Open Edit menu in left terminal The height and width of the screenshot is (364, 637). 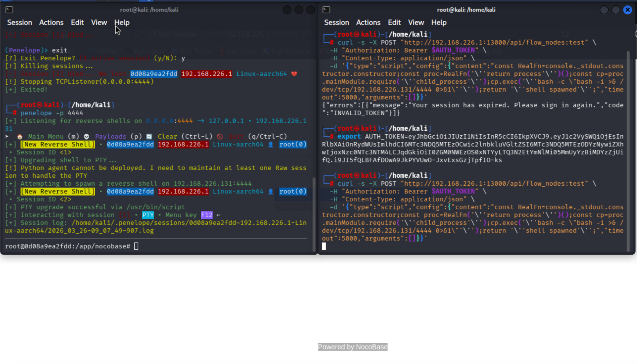(77, 23)
